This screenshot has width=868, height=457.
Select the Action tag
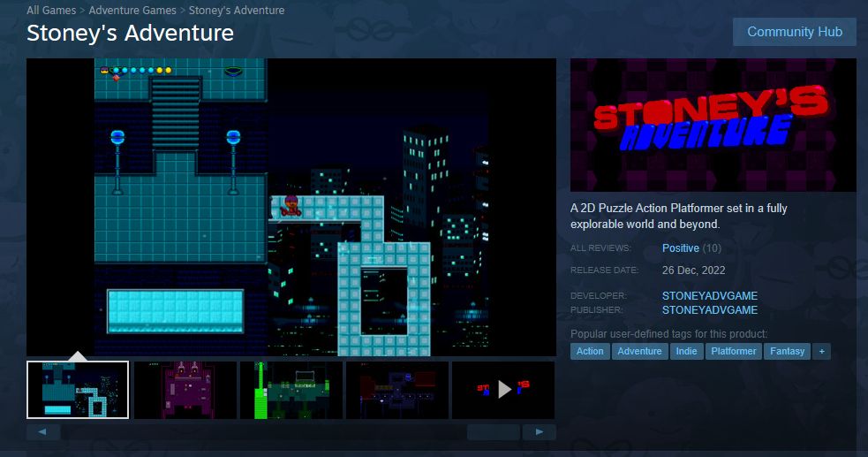590,351
